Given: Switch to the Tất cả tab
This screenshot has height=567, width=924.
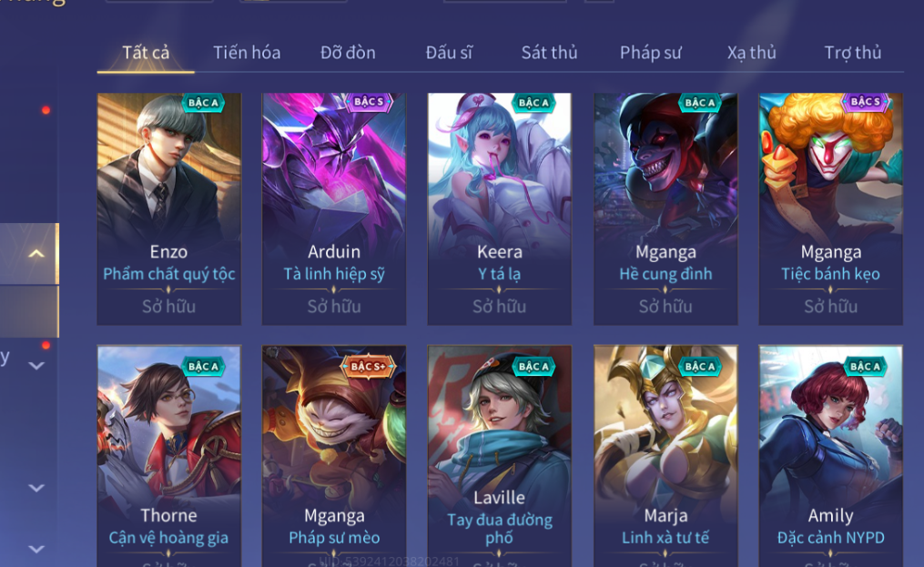Looking at the screenshot, I should (146, 53).
